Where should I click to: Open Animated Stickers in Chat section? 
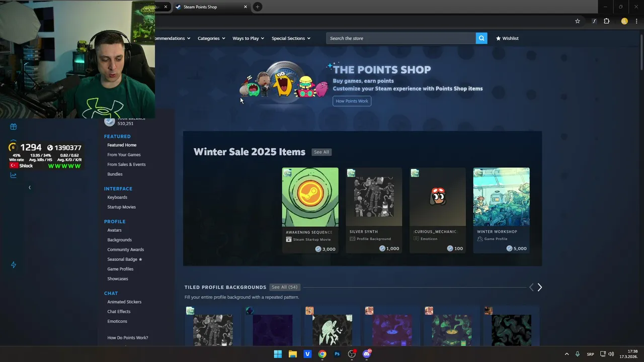[124, 302]
